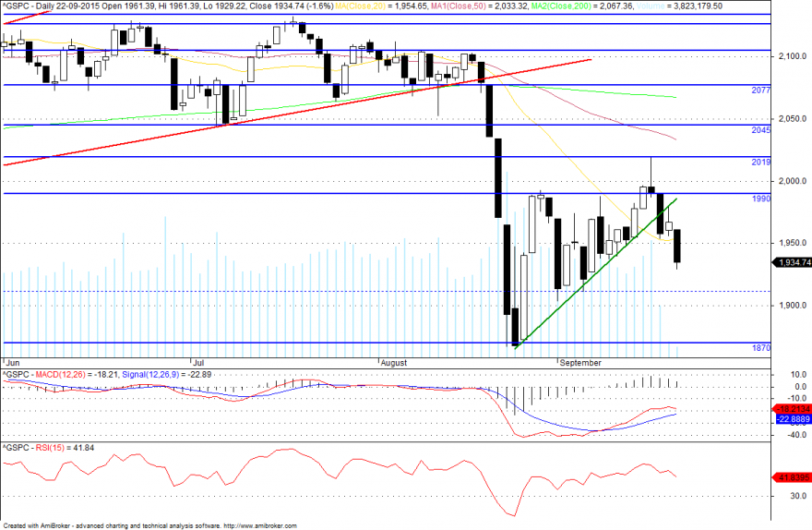Click the MA2(Close,200) legend value 2,067.36
The image size is (812, 530).
[x=616, y=6]
